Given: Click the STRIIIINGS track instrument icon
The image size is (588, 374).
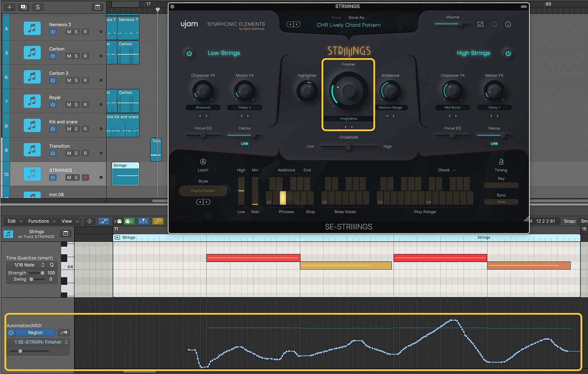Looking at the screenshot, I should [32, 174].
